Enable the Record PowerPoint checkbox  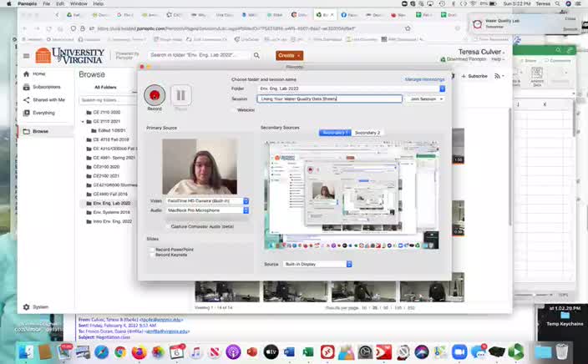(150, 249)
